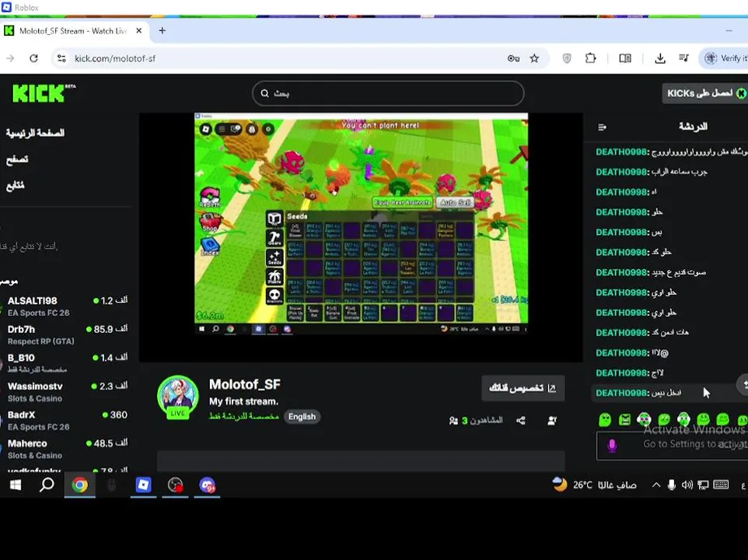Open site information icon beside the URL
The height and width of the screenshot is (560, 748).
point(61,58)
